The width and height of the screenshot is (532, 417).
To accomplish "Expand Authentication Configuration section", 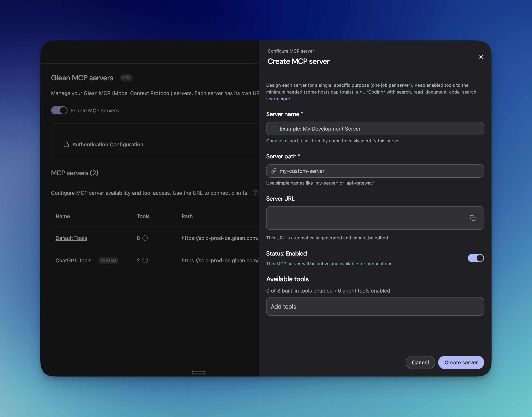I will point(108,144).
